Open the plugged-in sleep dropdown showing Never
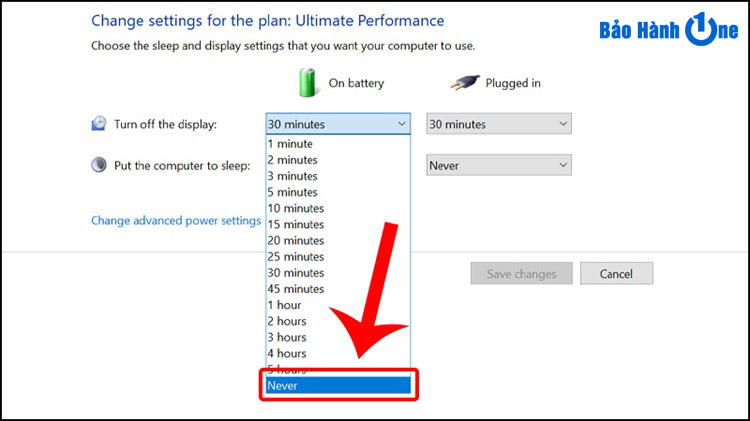This screenshot has height=421, width=750. coord(498,165)
